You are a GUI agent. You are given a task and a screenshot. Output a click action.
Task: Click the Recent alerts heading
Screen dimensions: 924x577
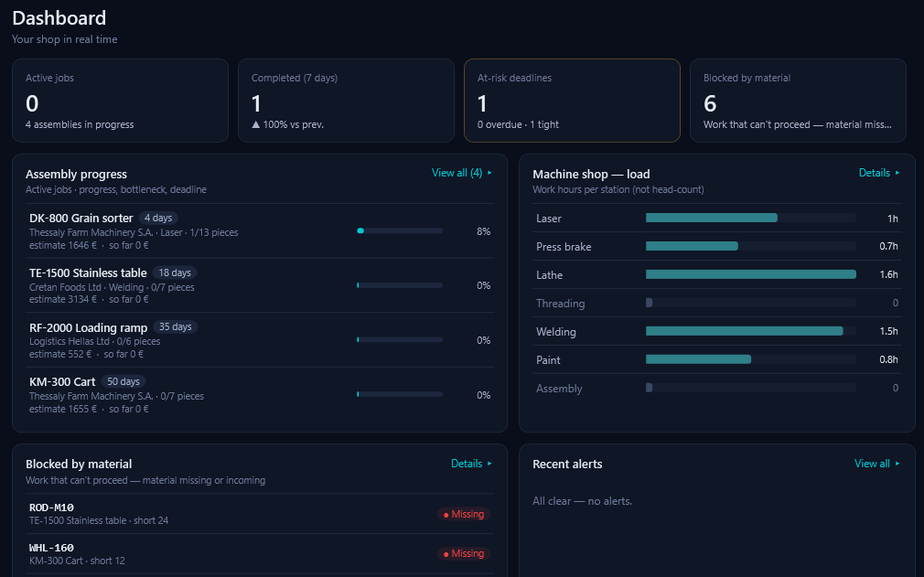[x=567, y=464]
